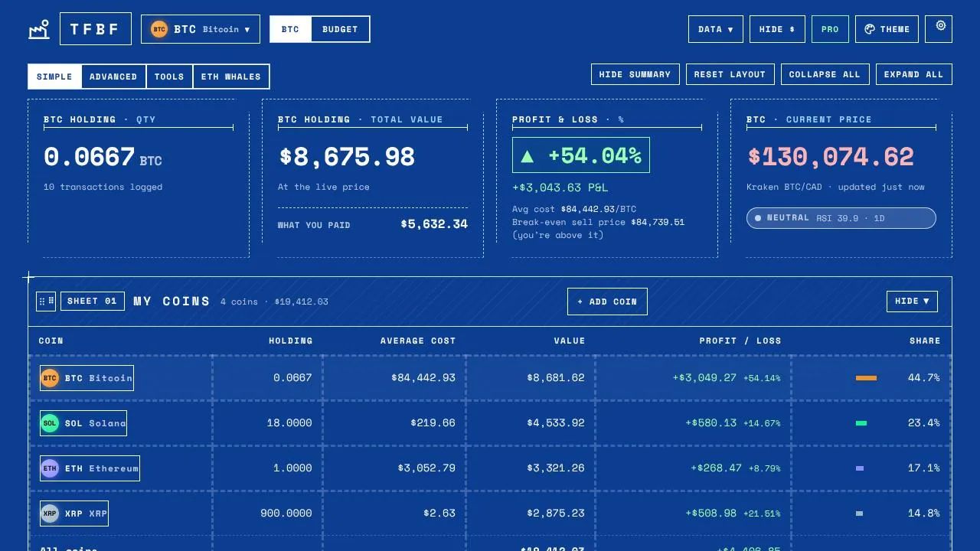Click Expand All
The height and width of the screenshot is (551, 980).
click(913, 74)
